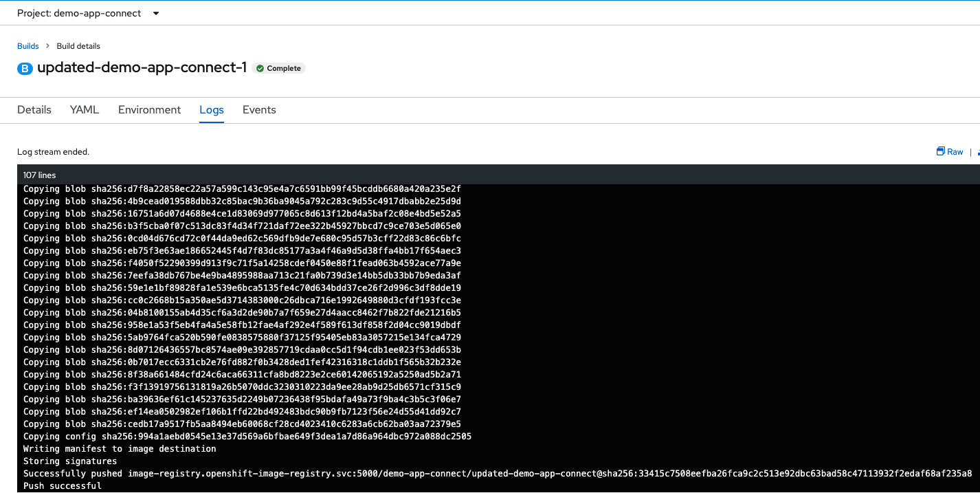Click the Raw view icon beside the Raw link
The height and width of the screenshot is (493, 980).
click(x=941, y=151)
